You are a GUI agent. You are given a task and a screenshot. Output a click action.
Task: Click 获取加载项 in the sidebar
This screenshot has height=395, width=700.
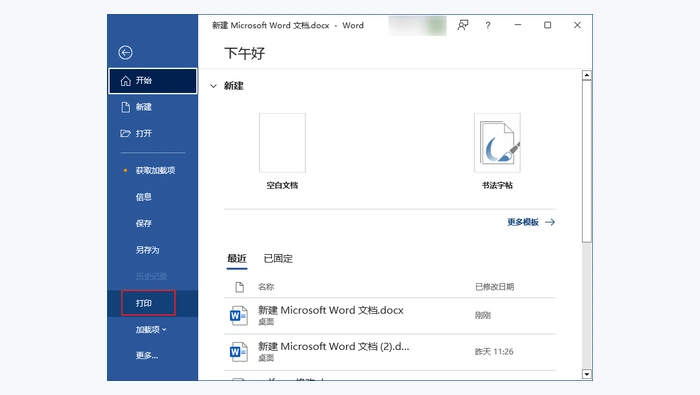click(155, 170)
